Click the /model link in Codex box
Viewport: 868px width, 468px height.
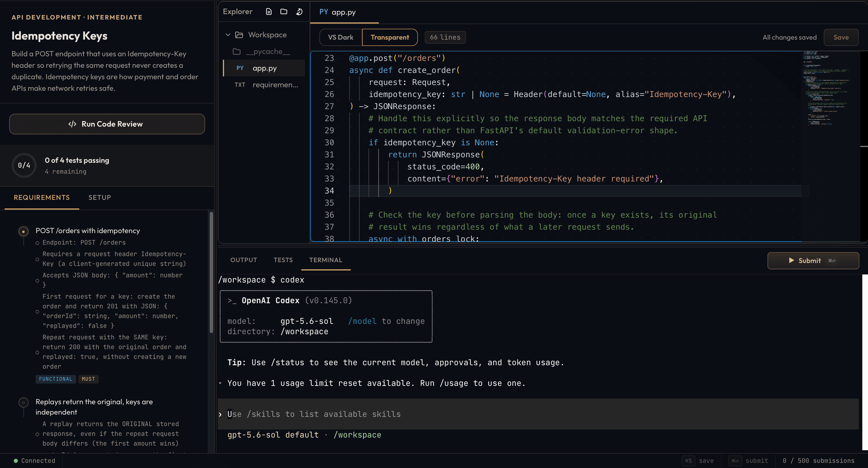coord(362,321)
